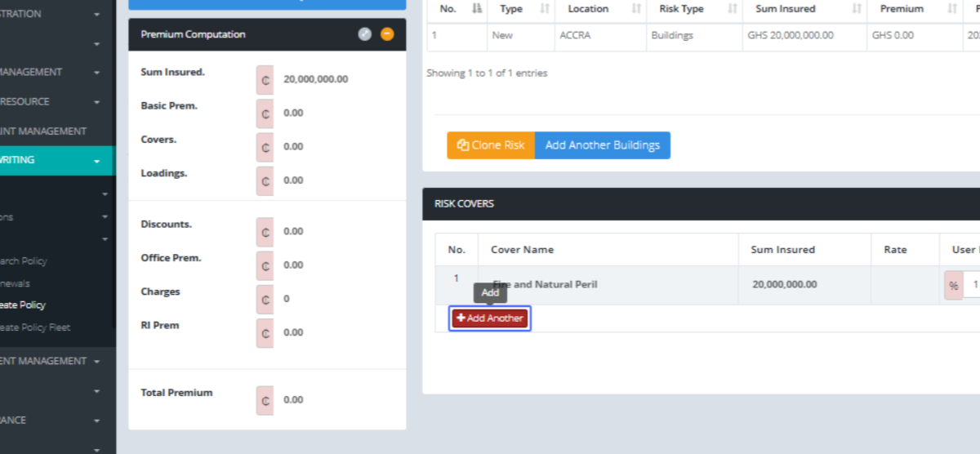Screen dimensions: 980x454
Task: Click the currency icon beside Sum Insured
Action: pos(265,80)
